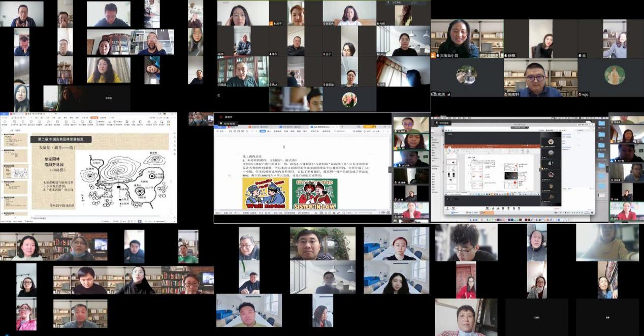Click the round avatar above wjq label
The height and width of the screenshot is (336, 644).
click(614, 75)
